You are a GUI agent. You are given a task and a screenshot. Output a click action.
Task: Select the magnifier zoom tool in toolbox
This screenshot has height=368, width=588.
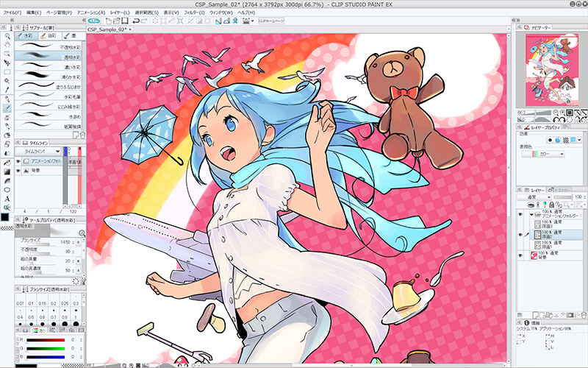pyautogui.click(x=7, y=35)
